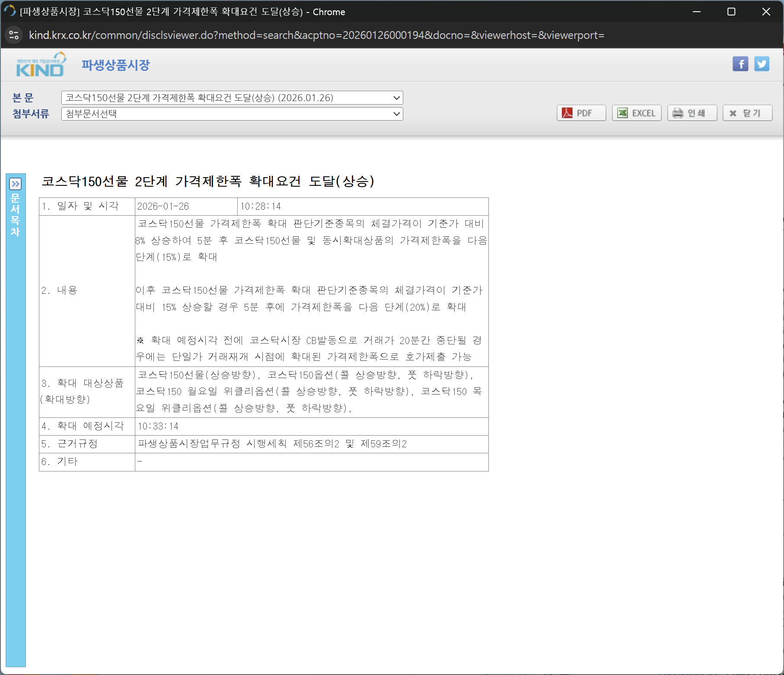Screen dimensions: 784x675
Task: Expand the 문서목차 sidebar arrow icon
Action: [x=16, y=184]
